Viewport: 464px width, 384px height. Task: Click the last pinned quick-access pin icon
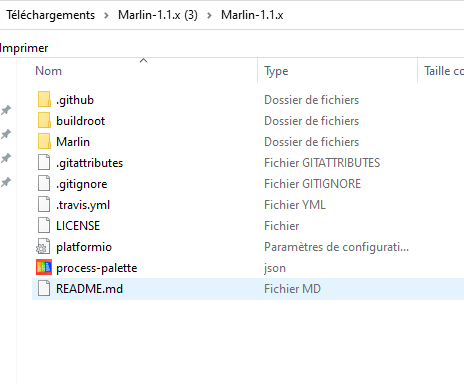(x=6, y=182)
